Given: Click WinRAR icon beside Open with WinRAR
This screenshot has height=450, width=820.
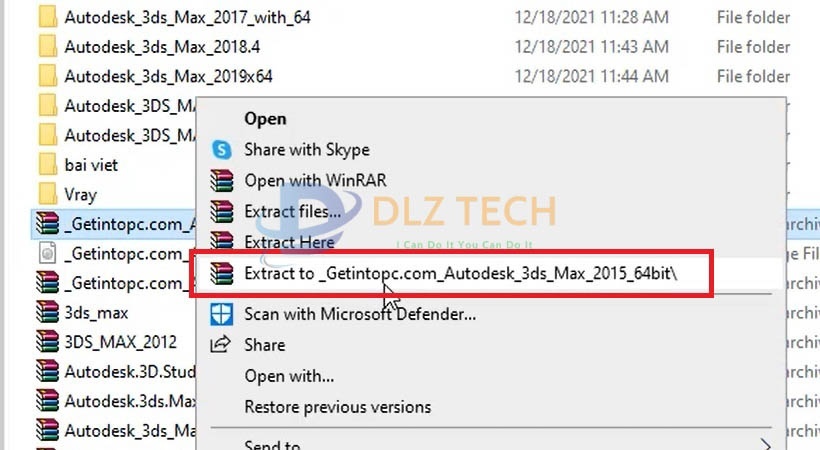Looking at the screenshot, I should coord(222,181).
